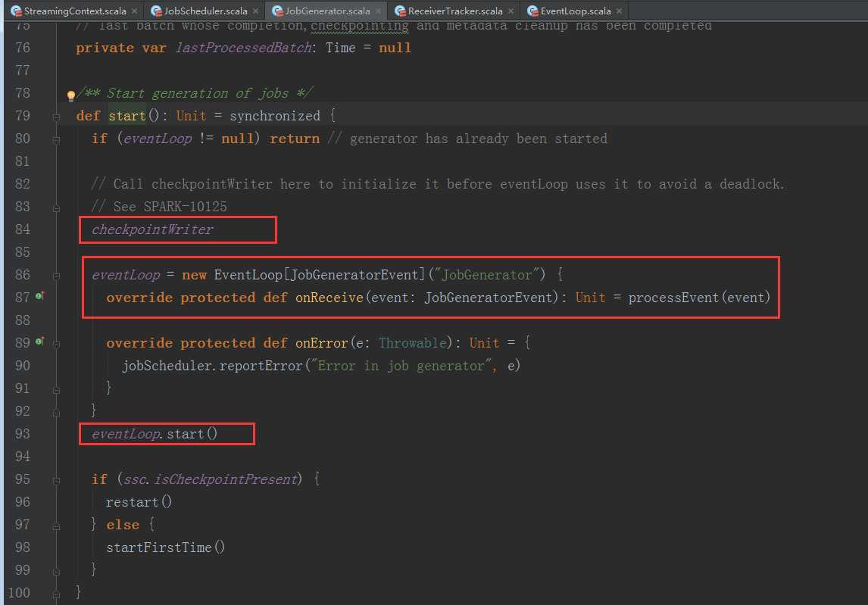
Task: Click the fold end marker on line 91
Action: tap(56, 390)
